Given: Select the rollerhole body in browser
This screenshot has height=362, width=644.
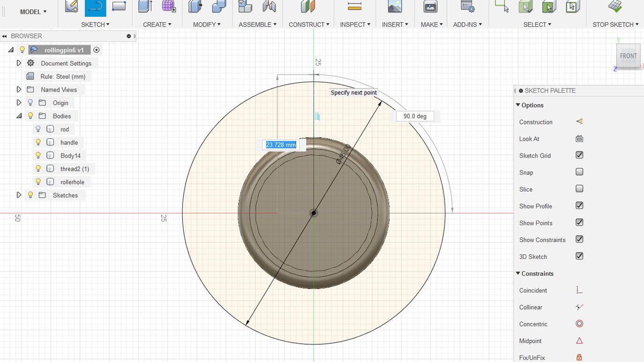Looking at the screenshot, I should tap(72, 182).
